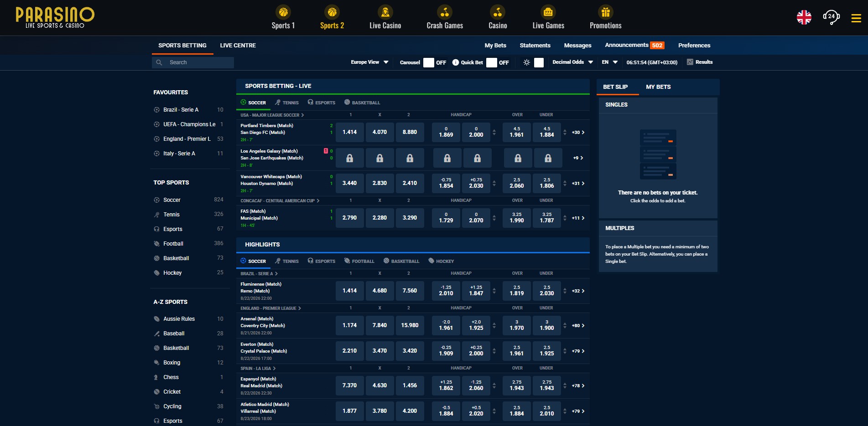Screen dimensions: 868x426
Task: Open Statements link
Action: click(x=535, y=46)
